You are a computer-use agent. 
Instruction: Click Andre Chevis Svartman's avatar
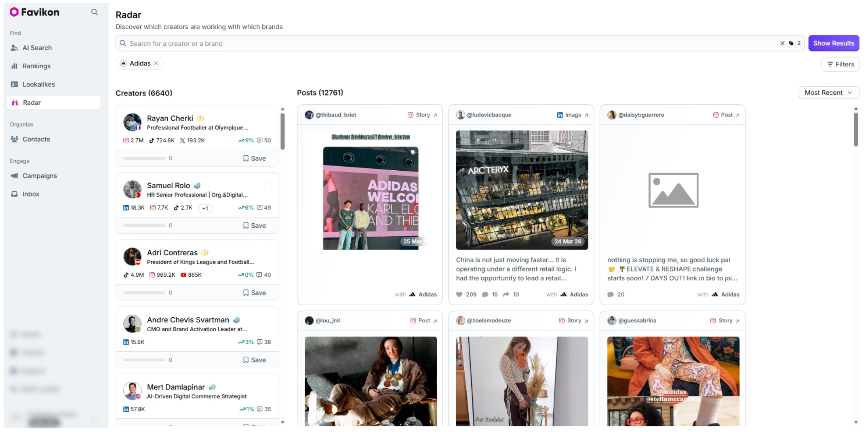(132, 324)
